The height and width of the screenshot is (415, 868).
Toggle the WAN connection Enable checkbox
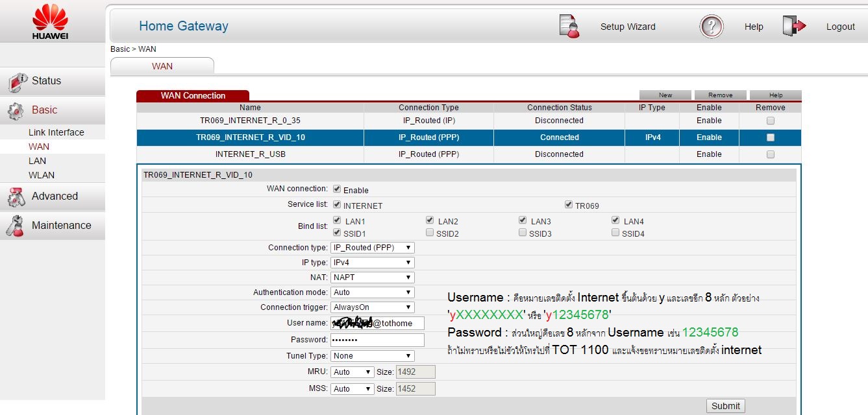coord(337,189)
